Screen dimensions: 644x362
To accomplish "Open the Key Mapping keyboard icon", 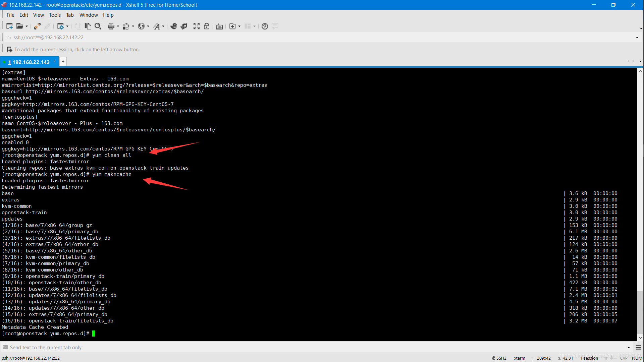I will 219,26.
